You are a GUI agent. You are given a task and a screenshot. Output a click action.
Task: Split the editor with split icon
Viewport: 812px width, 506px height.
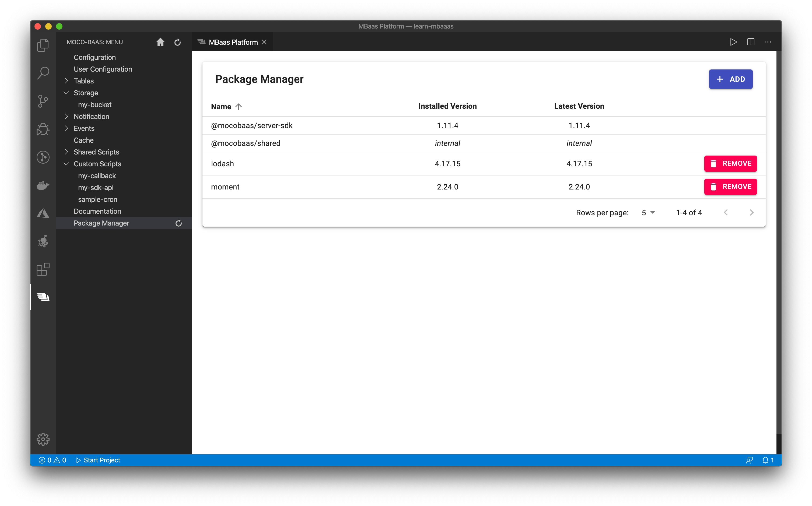750,42
